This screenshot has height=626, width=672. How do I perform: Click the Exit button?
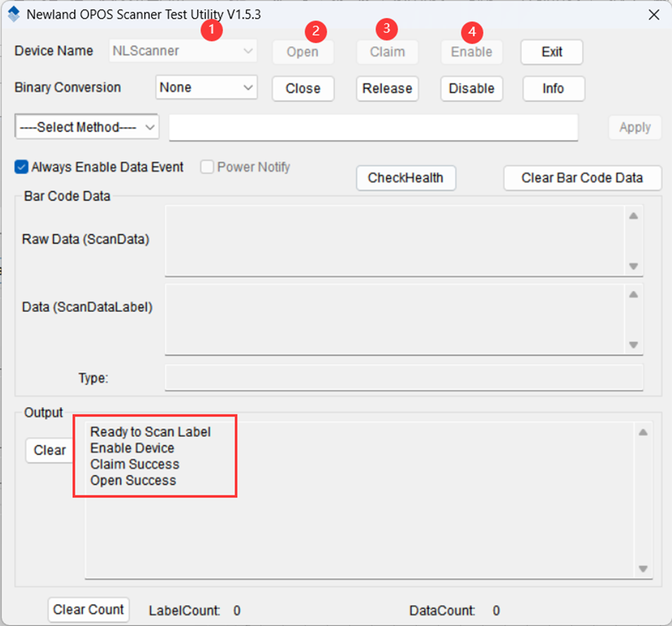(552, 52)
